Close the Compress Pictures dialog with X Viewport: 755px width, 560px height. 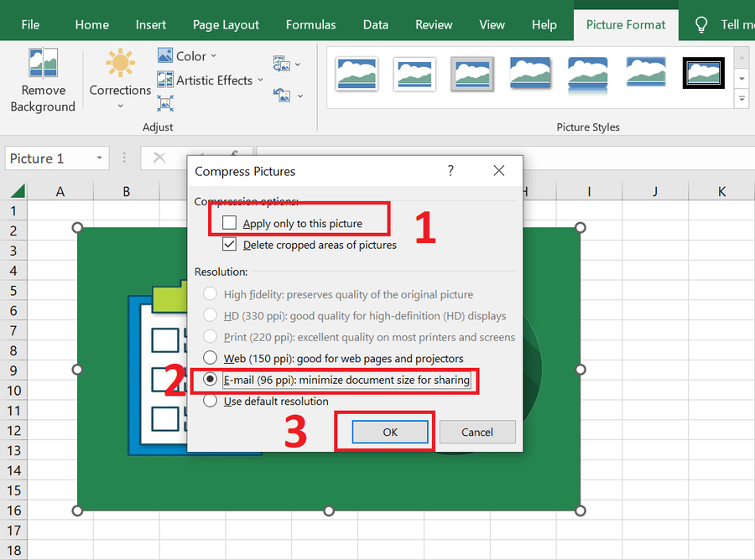coord(499,170)
